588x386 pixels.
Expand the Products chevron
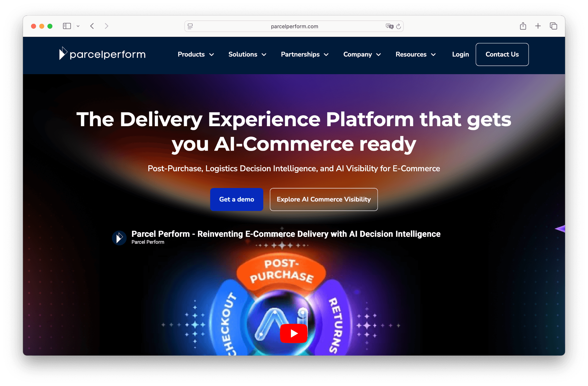(x=212, y=55)
